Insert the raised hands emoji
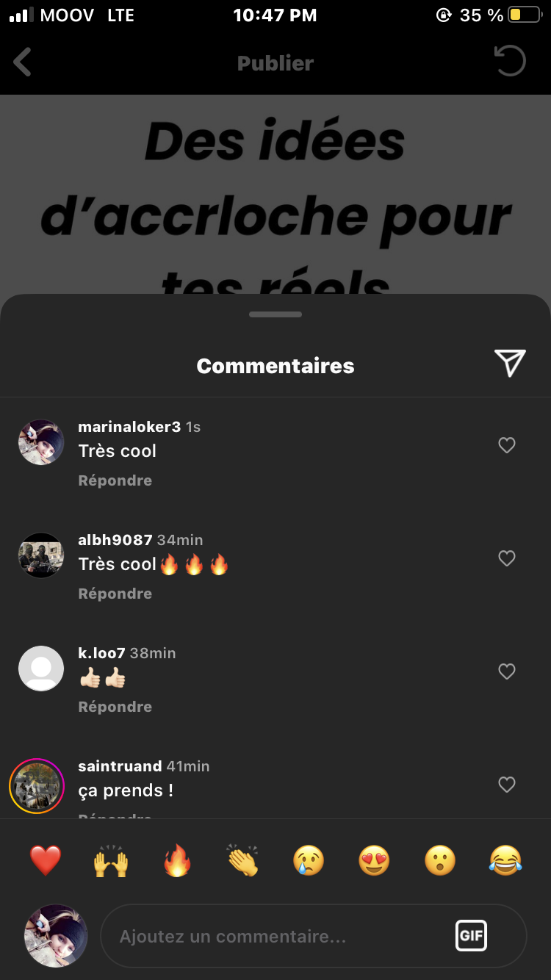This screenshot has height=980, width=551. pyautogui.click(x=111, y=860)
